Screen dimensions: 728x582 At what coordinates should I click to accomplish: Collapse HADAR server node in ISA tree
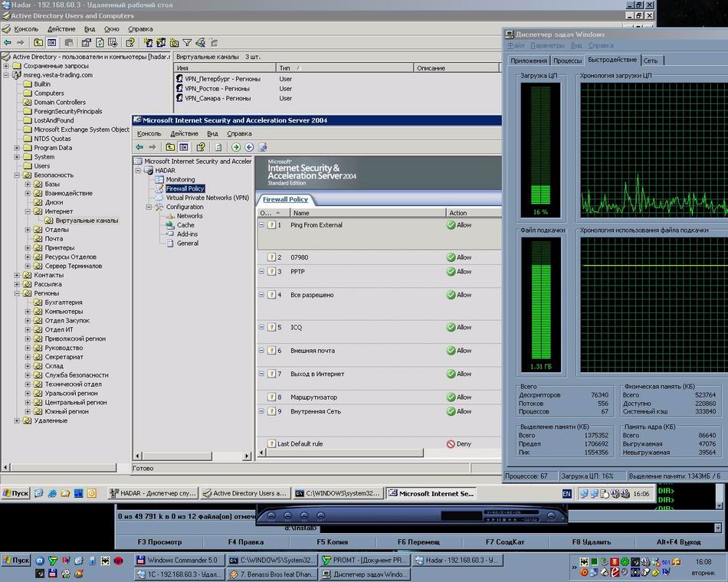138,170
